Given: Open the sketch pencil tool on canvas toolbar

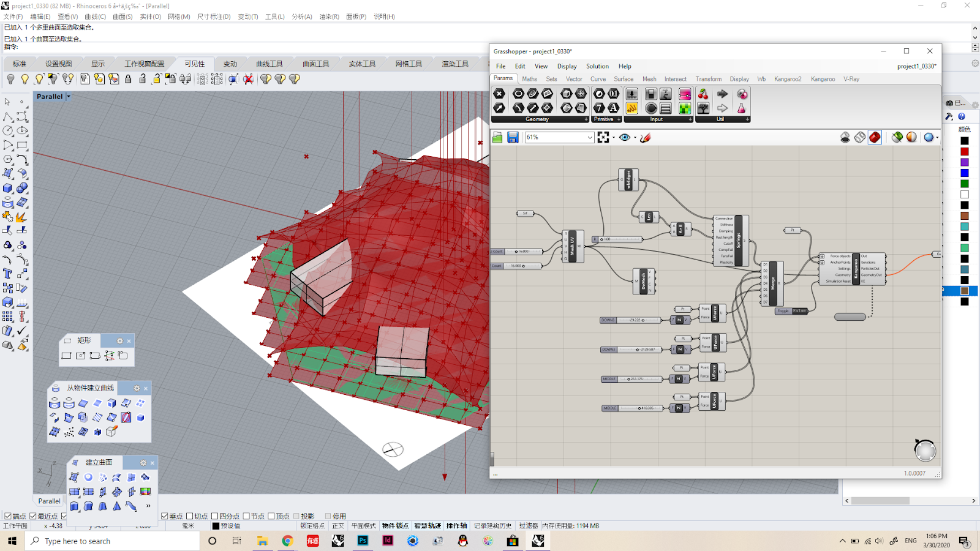Looking at the screenshot, I should coord(645,137).
